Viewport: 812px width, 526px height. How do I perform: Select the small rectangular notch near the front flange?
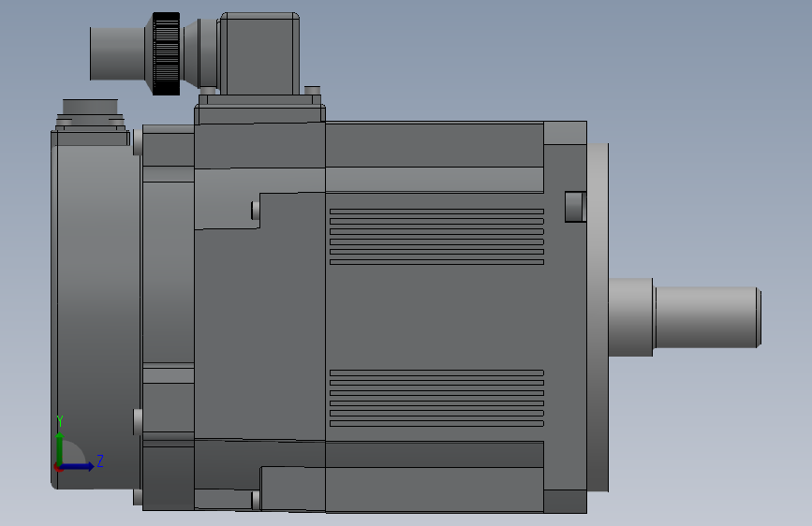coord(575,207)
